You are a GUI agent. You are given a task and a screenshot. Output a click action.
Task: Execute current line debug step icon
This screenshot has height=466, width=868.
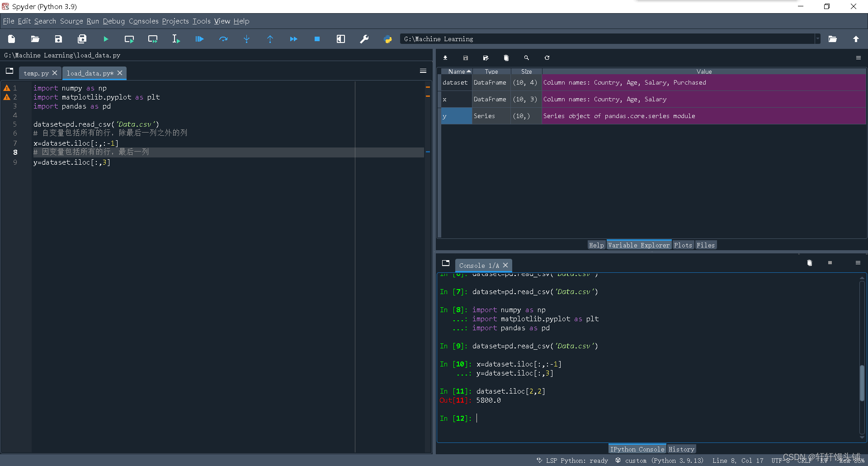pyautogui.click(x=223, y=39)
